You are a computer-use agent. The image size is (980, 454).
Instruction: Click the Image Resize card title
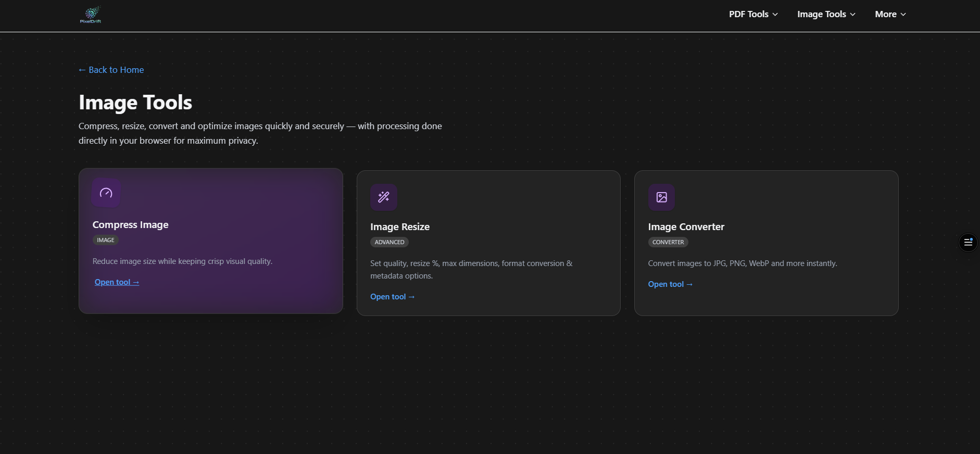[x=400, y=227]
